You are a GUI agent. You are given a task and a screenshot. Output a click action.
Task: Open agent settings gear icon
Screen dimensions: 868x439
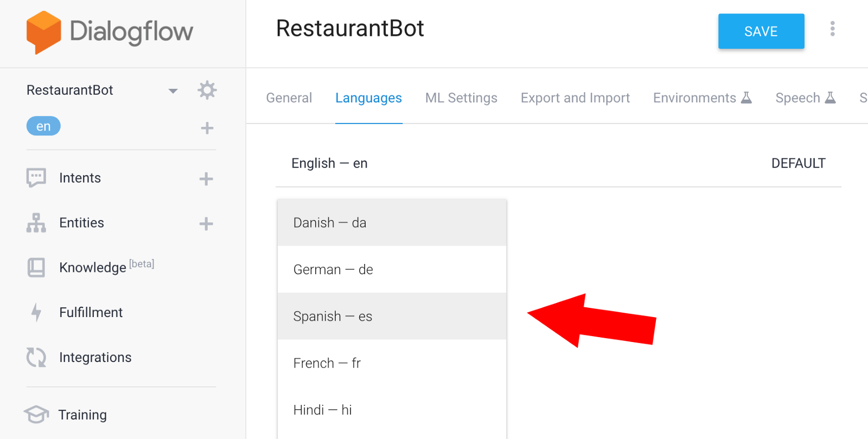pos(207,90)
